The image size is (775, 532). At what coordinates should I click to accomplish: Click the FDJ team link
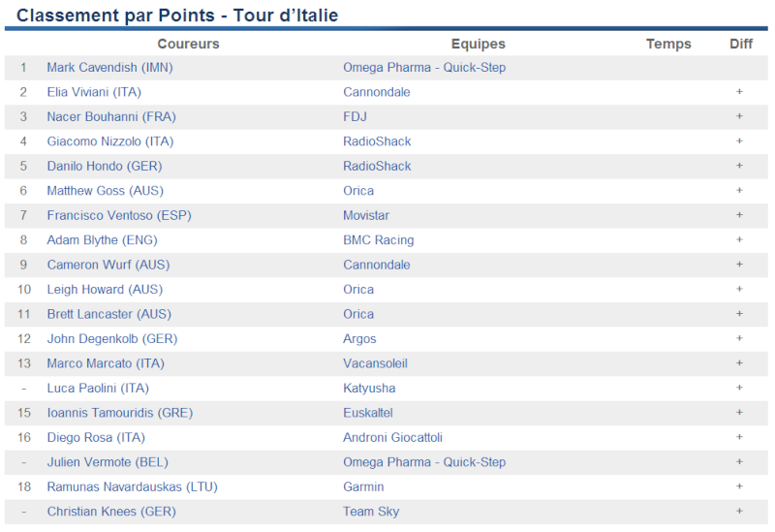[x=355, y=117]
